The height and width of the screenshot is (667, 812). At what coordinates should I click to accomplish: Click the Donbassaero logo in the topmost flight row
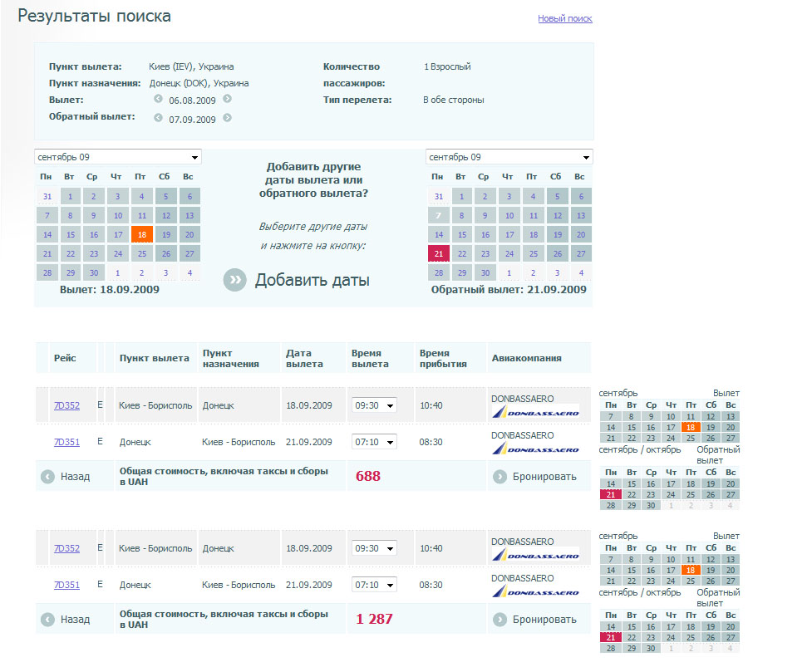tap(535, 412)
